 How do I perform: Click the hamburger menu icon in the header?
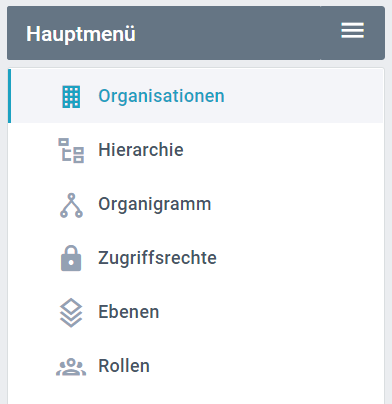[352, 30]
